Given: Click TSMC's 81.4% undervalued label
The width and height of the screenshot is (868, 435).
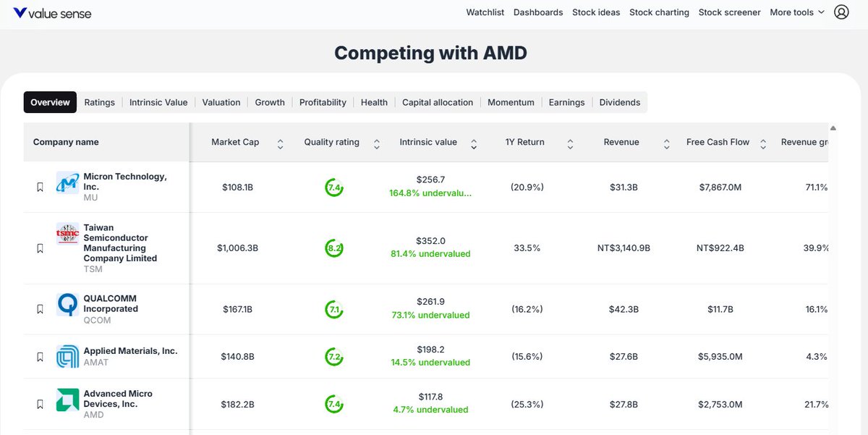Looking at the screenshot, I should pyautogui.click(x=430, y=254).
